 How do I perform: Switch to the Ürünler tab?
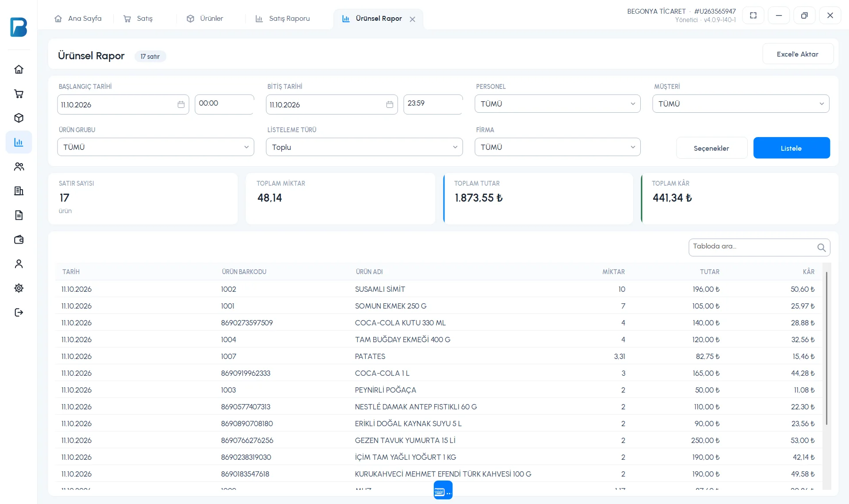coord(205,19)
